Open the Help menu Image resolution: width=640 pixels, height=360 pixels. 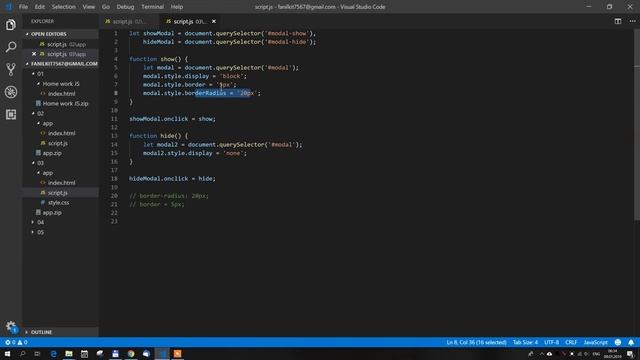point(177,7)
